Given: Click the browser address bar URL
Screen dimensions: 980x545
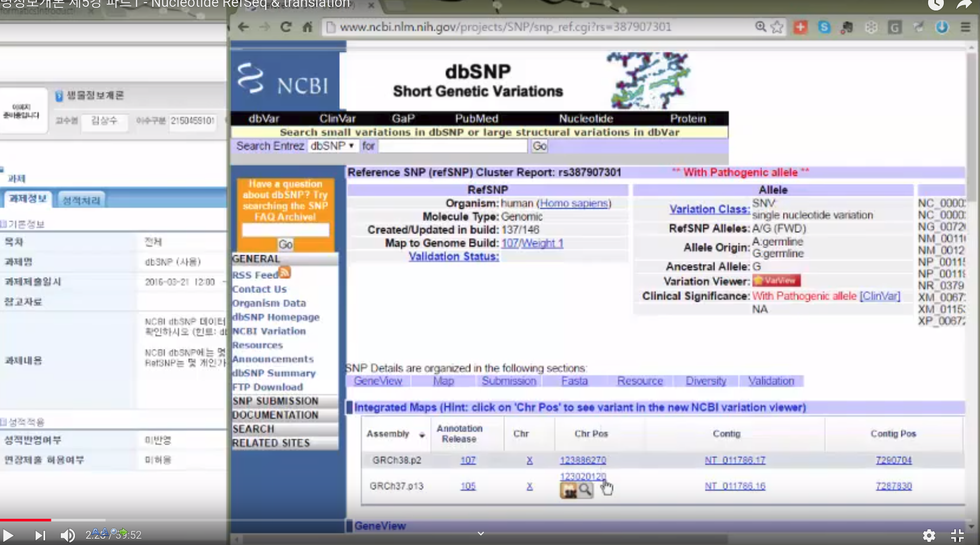Looking at the screenshot, I should click(x=505, y=27).
